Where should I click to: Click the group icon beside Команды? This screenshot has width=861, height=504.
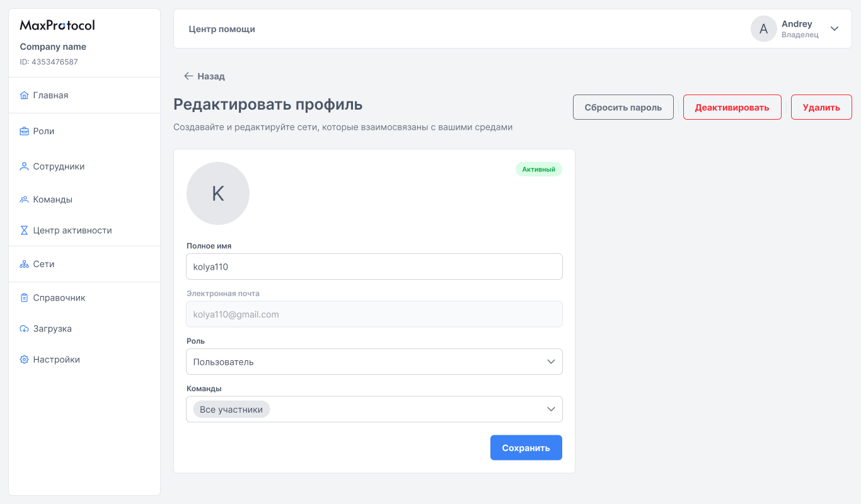[25, 200]
